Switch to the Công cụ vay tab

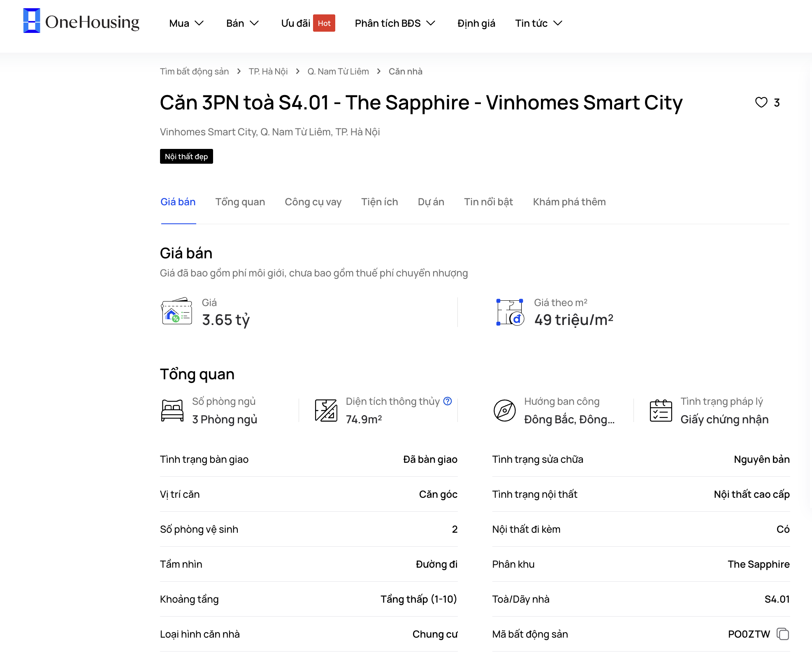pos(313,202)
